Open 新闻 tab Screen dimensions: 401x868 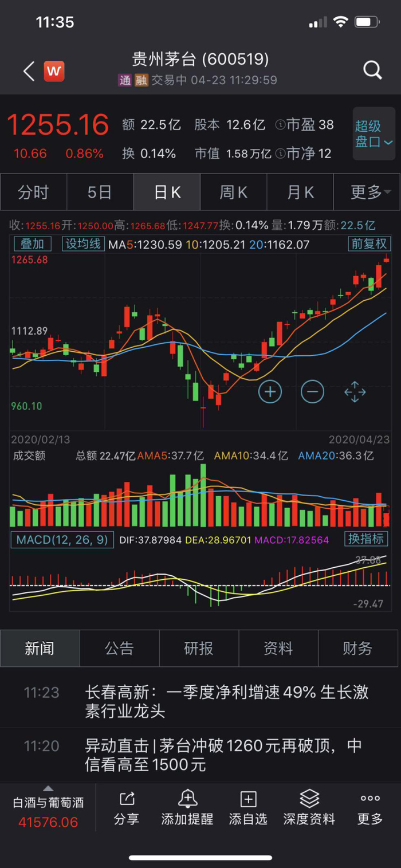pyautogui.click(x=40, y=649)
